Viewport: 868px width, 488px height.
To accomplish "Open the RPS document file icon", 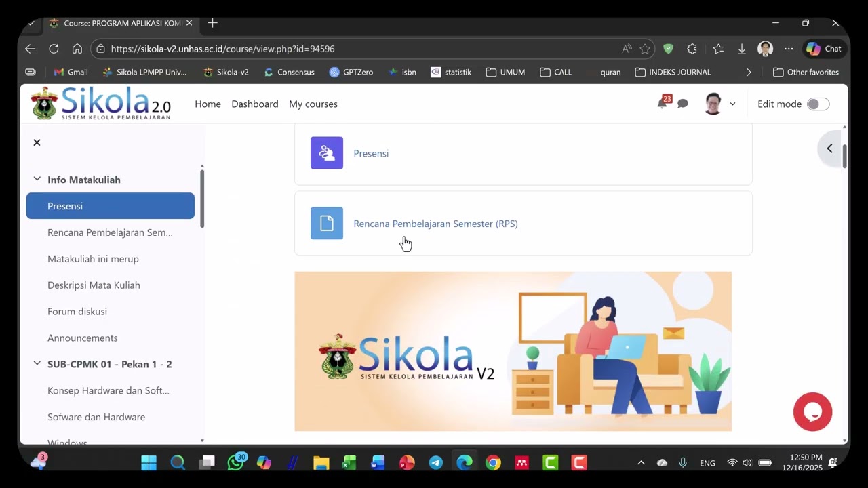I will coord(327,223).
